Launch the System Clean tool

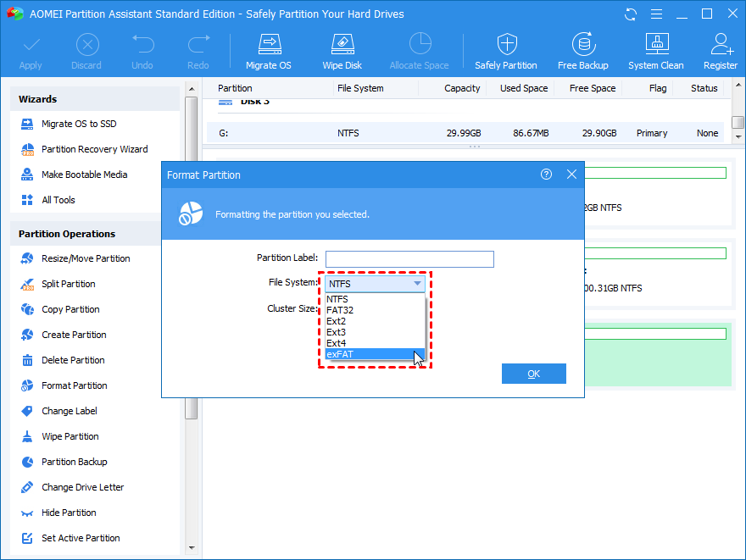coord(656,52)
